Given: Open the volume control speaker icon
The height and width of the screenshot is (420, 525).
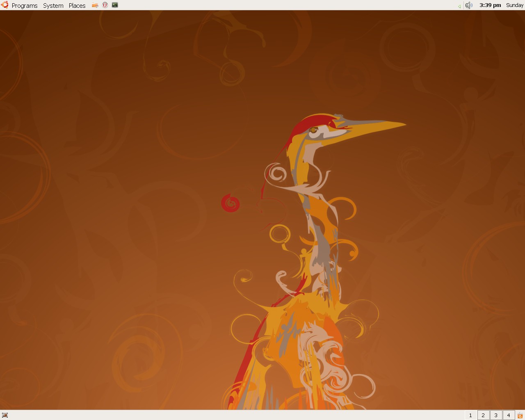Looking at the screenshot, I should [x=469, y=5].
